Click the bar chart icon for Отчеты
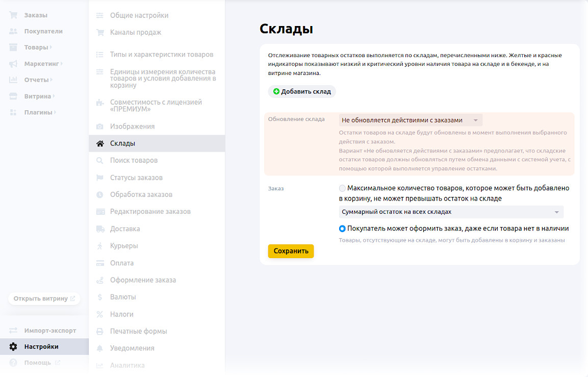The image size is (588, 377). point(13,80)
